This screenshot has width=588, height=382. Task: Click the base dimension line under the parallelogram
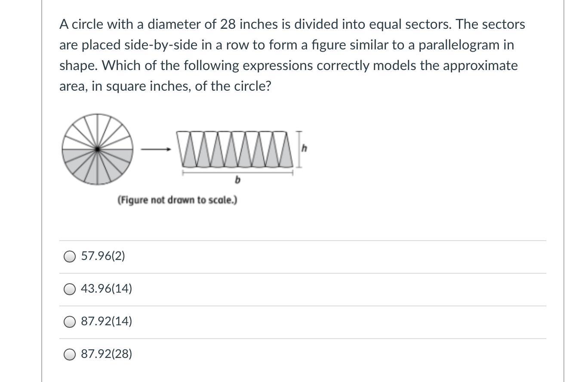[x=237, y=173]
